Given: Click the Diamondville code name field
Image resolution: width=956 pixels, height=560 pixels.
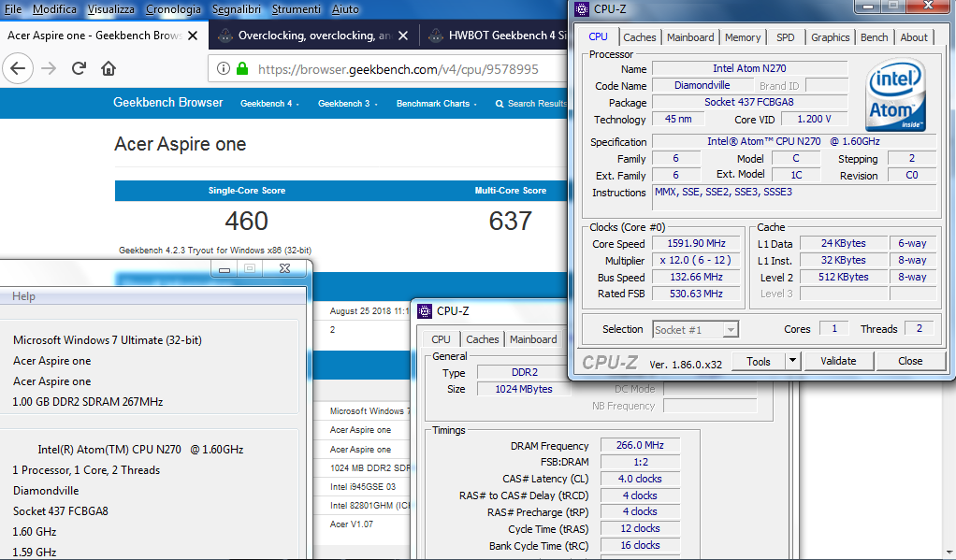Looking at the screenshot, I should coord(702,85).
